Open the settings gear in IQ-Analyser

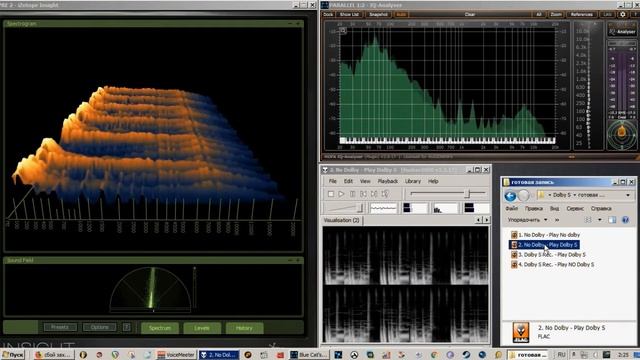point(622,14)
